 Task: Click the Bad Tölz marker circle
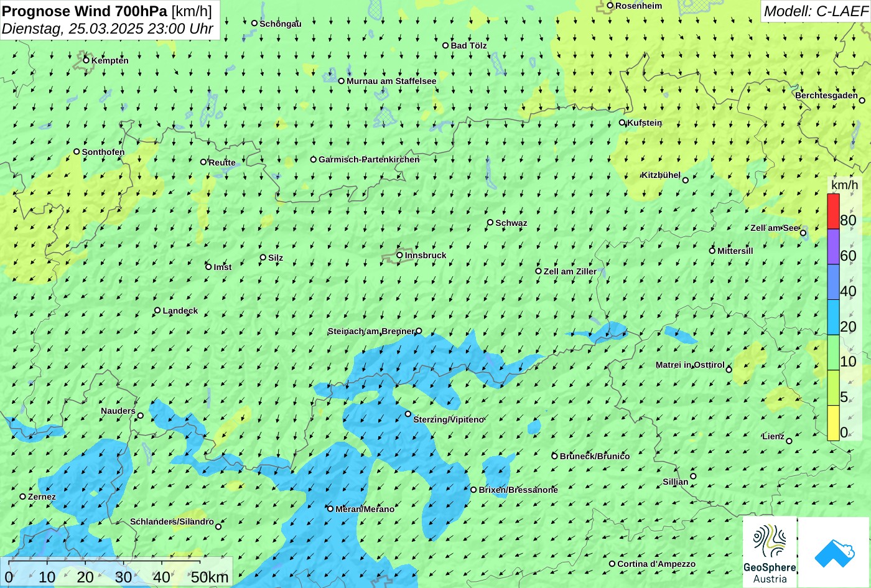(x=445, y=45)
